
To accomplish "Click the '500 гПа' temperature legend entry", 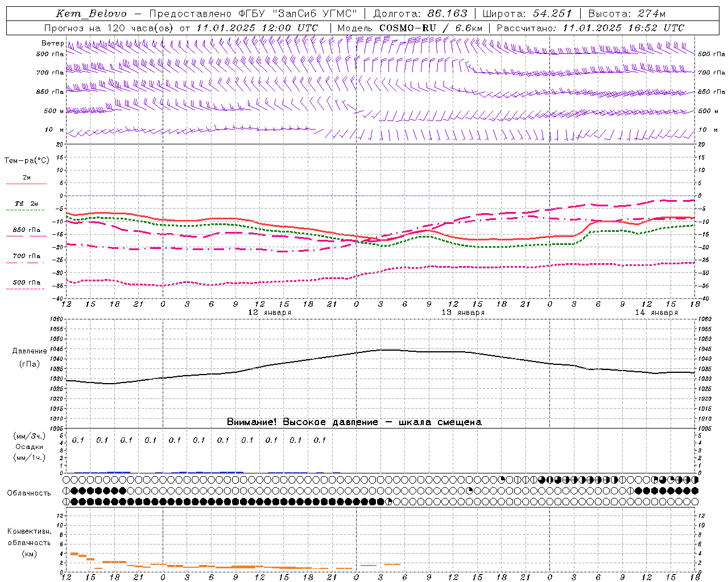I will coord(27,282).
